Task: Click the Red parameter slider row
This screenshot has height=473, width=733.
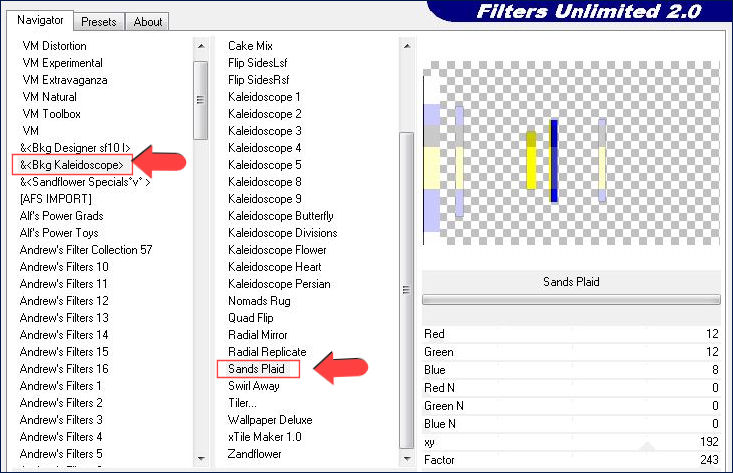Action: pos(571,334)
